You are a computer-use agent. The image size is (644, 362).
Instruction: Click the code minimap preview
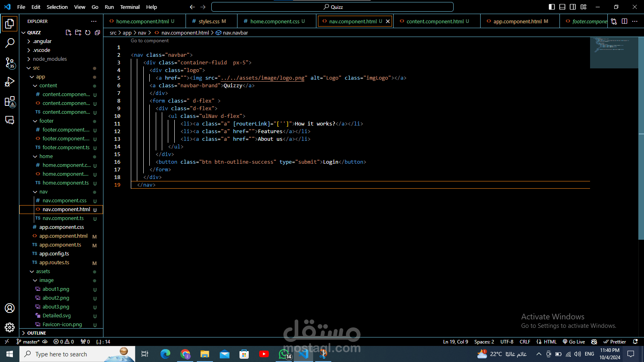(614, 52)
